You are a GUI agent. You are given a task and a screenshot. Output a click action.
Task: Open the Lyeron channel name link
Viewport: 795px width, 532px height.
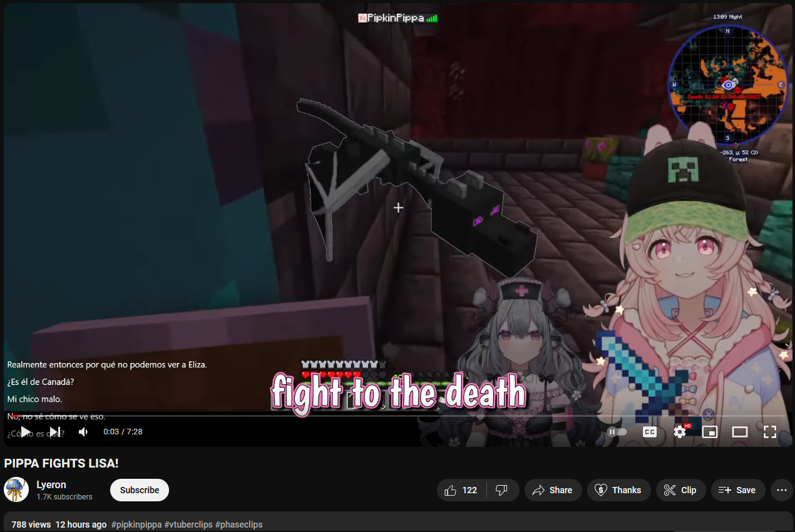coord(51,484)
